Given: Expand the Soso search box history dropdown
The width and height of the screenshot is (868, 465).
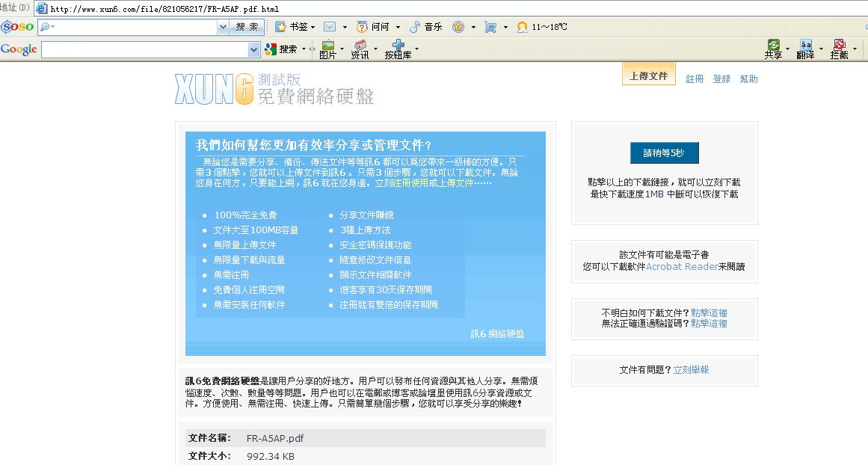Looking at the screenshot, I should point(223,27).
